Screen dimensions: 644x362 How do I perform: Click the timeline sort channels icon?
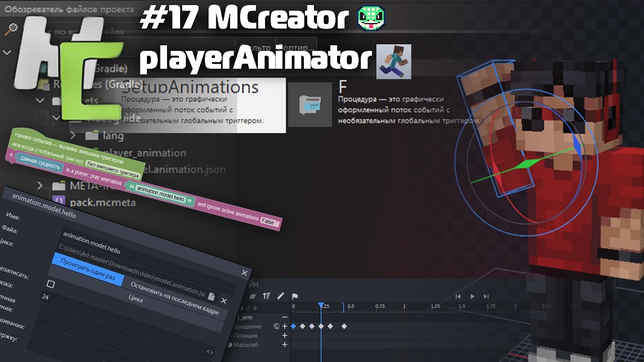pyautogui.click(x=267, y=296)
